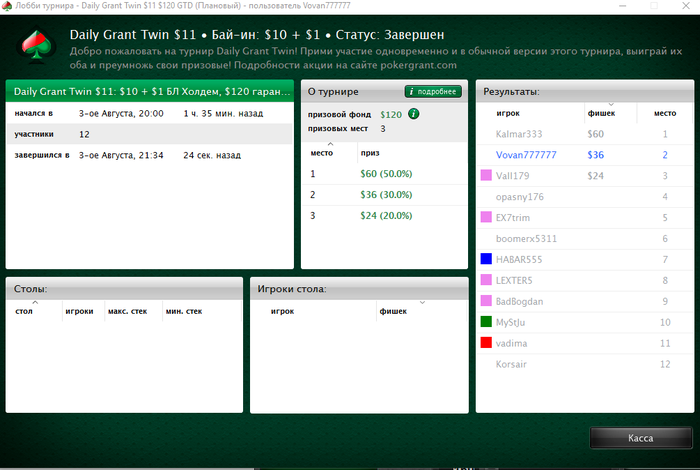Click the green info icon next to $120
Viewport: 700px width, 470px height.
(x=414, y=114)
